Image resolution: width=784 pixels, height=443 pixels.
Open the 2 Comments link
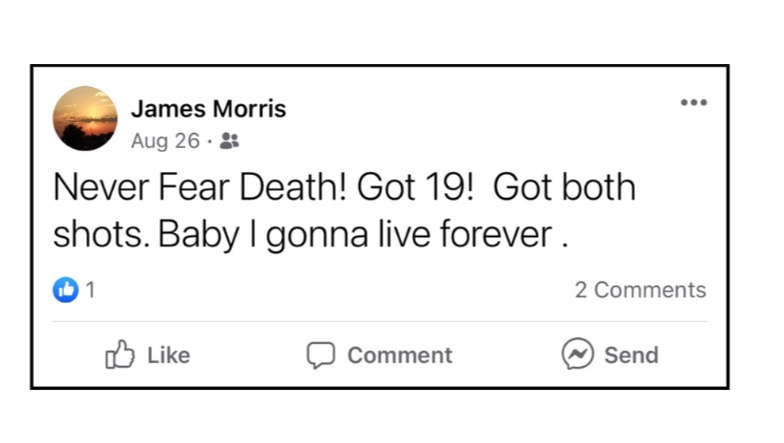640,290
